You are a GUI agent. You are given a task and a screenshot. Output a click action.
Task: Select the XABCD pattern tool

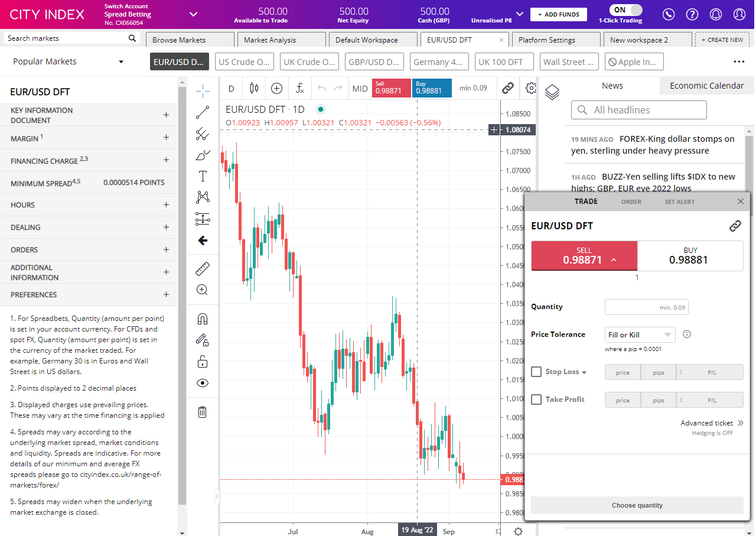[203, 197]
